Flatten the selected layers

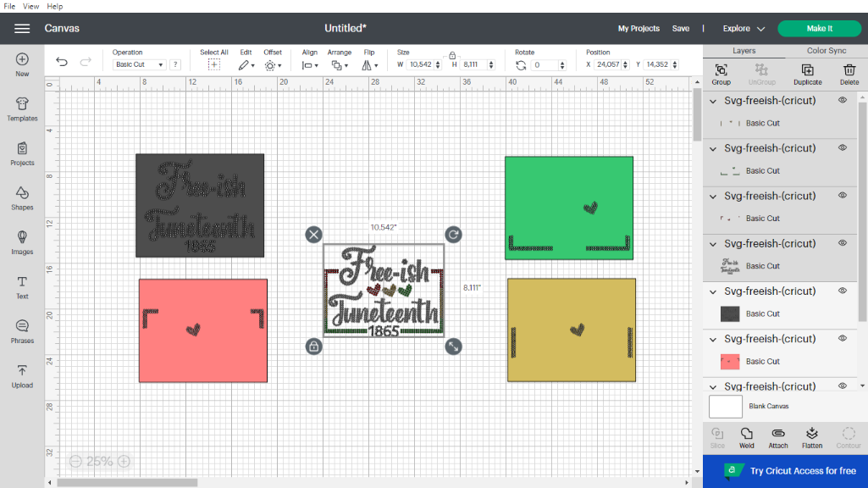click(x=812, y=438)
